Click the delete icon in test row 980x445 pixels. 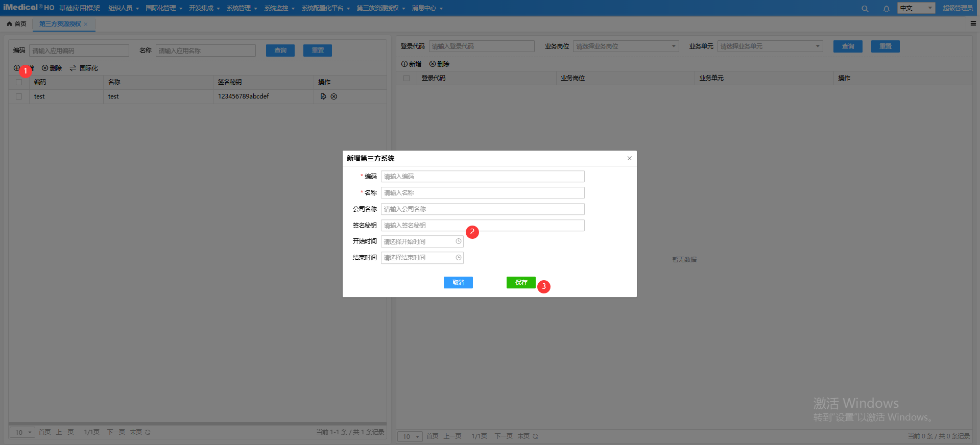pos(334,96)
